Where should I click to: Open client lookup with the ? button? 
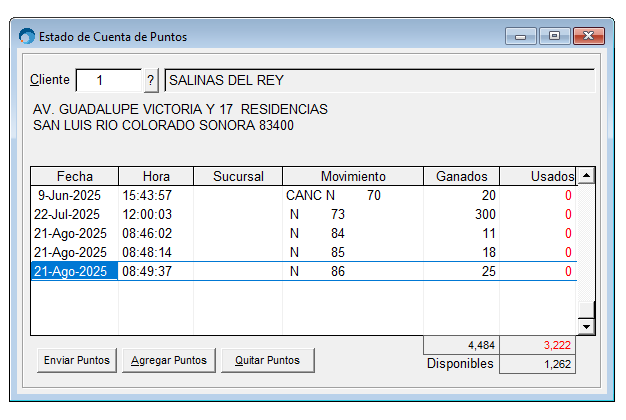pyautogui.click(x=151, y=80)
